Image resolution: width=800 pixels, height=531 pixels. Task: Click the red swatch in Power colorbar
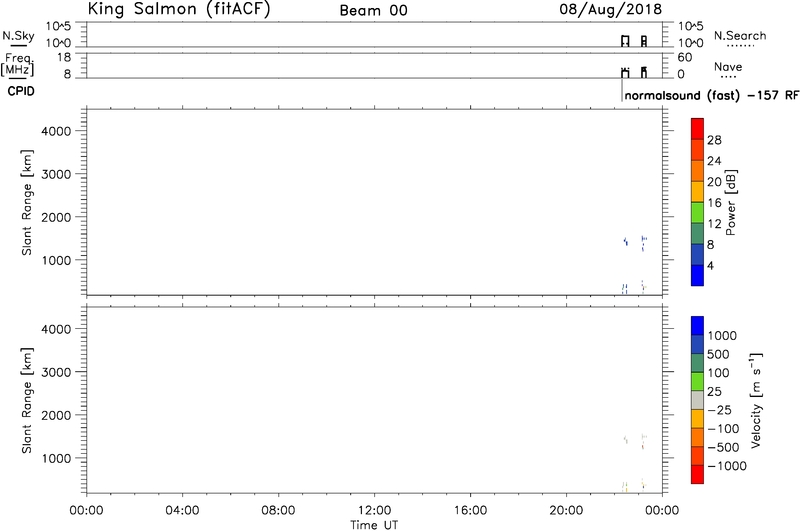tap(697, 129)
